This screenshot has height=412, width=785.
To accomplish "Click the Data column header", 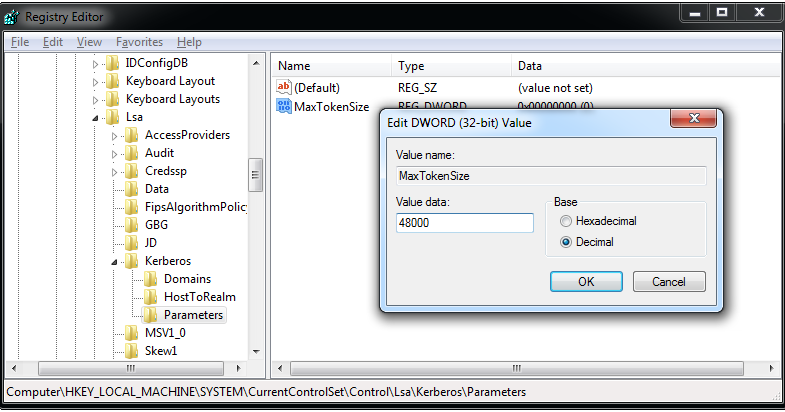I will pos(646,66).
